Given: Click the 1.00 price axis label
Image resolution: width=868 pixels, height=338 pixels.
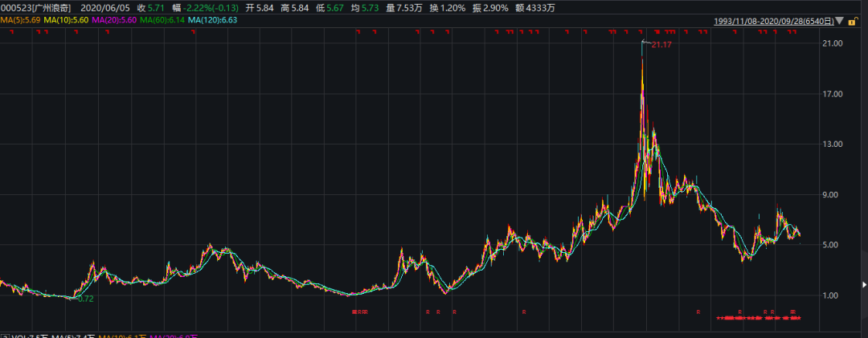Looking at the screenshot, I should coord(832,295).
